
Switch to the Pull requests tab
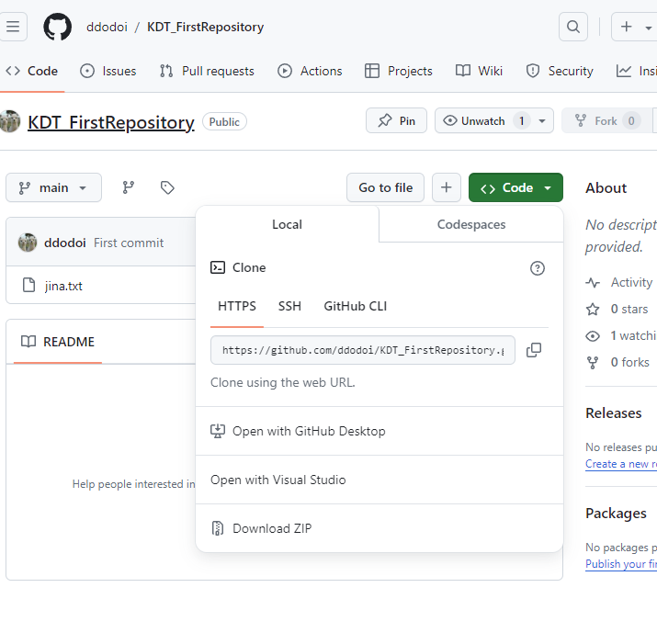(x=207, y=71)
